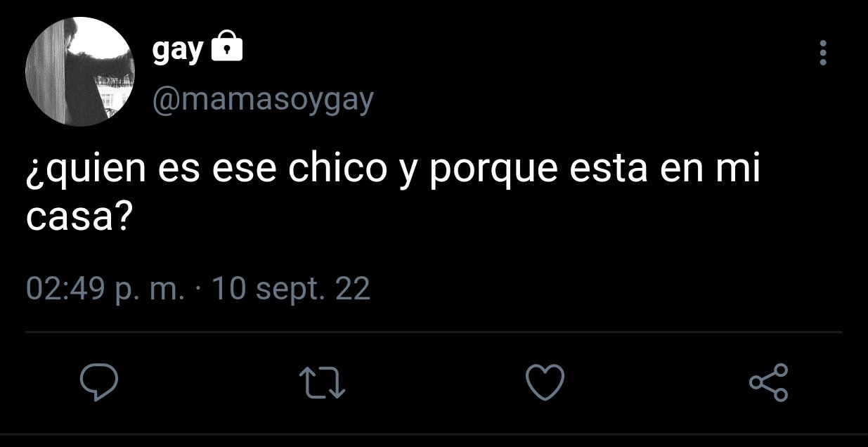Visit the @mamasoygay handle

(263, 101)
